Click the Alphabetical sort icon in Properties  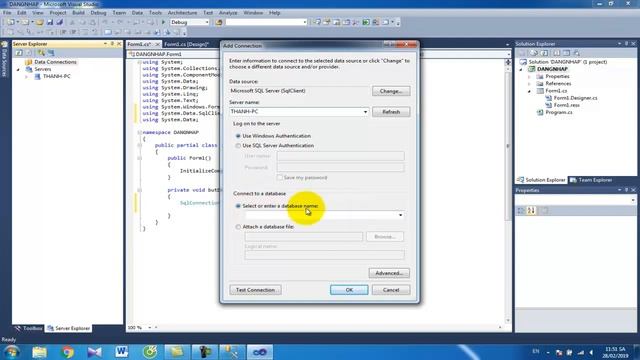coord(531,211)
